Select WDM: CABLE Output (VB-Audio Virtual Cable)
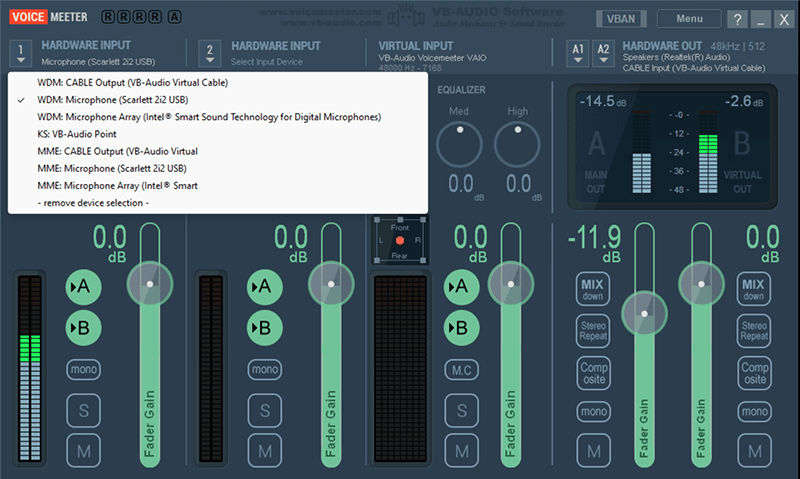 point(218,83)
